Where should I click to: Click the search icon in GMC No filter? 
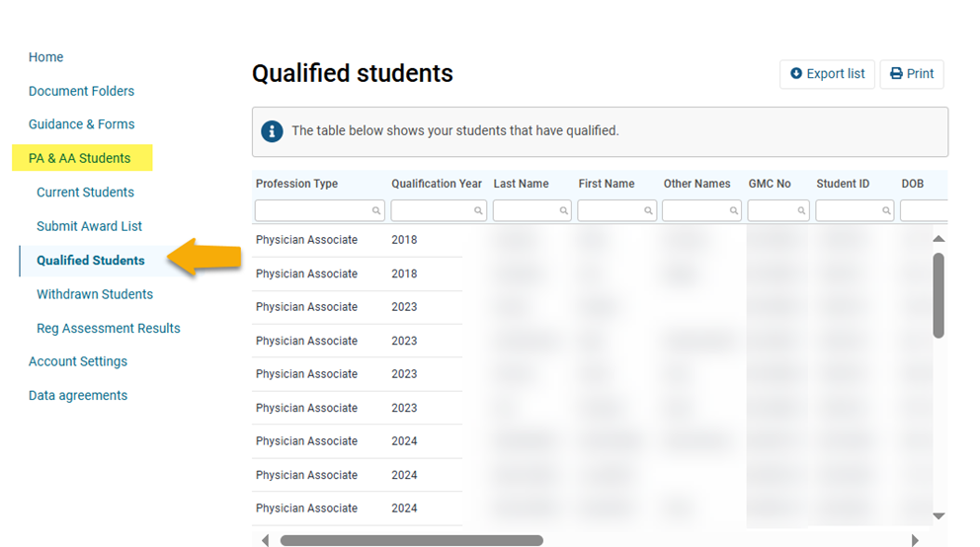(801, 211)
